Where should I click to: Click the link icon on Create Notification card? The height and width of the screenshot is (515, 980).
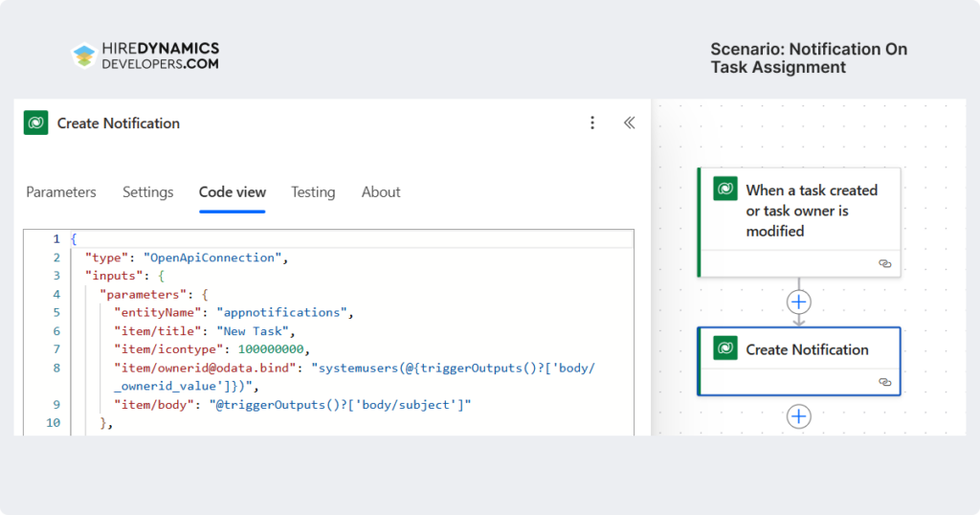pyautogui.click(x=884, y=382)
